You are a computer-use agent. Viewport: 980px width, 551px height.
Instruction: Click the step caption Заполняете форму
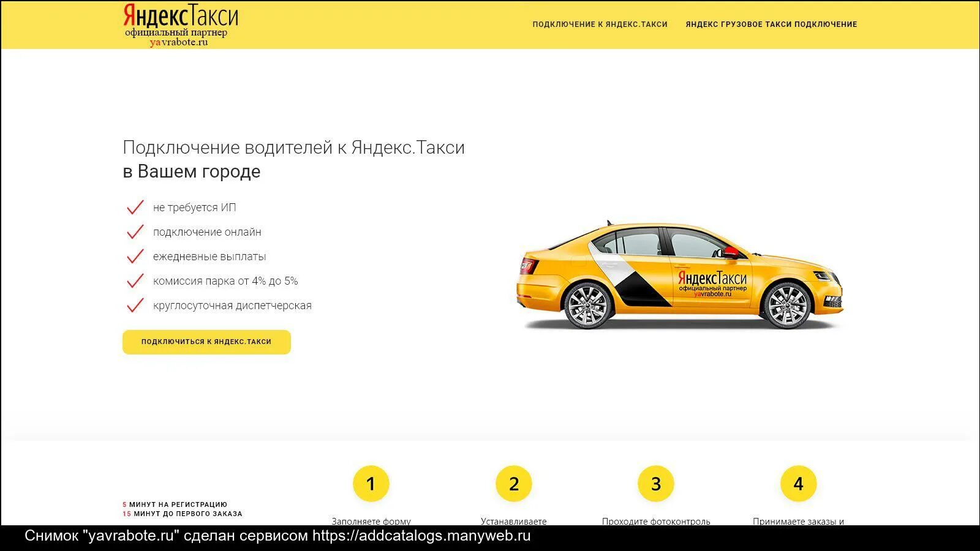pos(371,521)
